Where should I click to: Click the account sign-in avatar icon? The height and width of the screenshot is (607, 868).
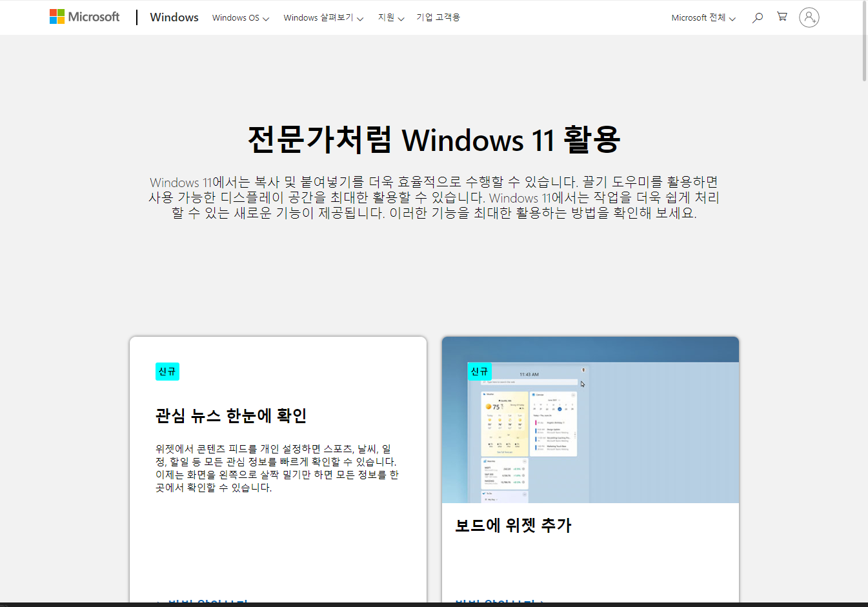(x=809, y=17)
